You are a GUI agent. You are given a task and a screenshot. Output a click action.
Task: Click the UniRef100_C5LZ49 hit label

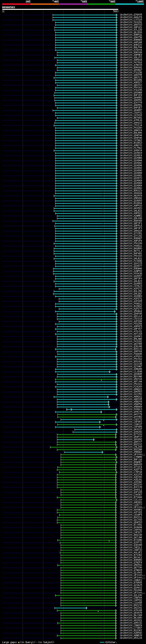(x=131, y=447)
